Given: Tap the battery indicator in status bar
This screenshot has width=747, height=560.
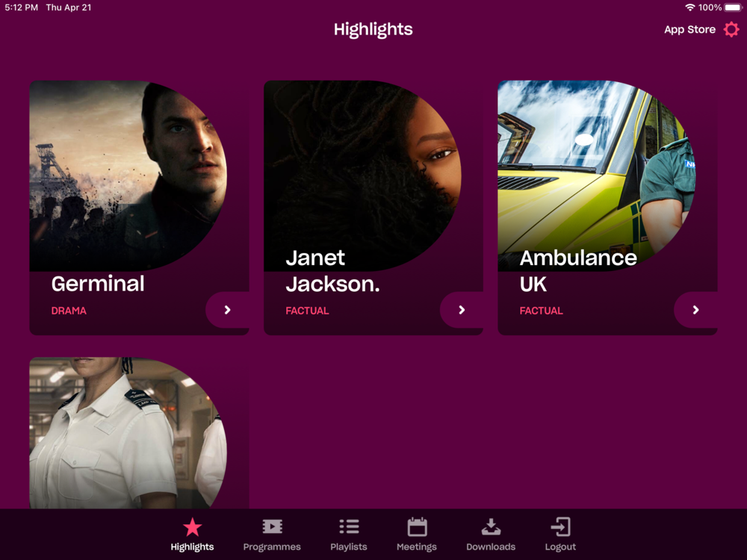Looking at the screenshot, I should 734,7.
